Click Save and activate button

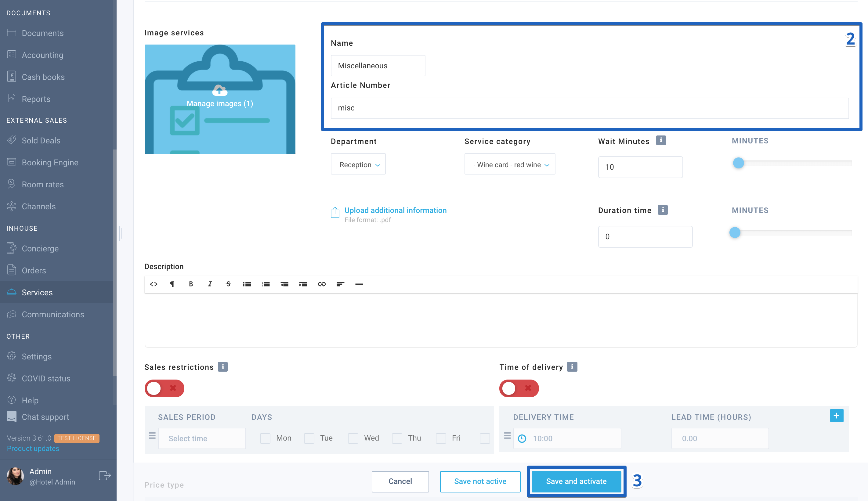[x=576, y=481]
